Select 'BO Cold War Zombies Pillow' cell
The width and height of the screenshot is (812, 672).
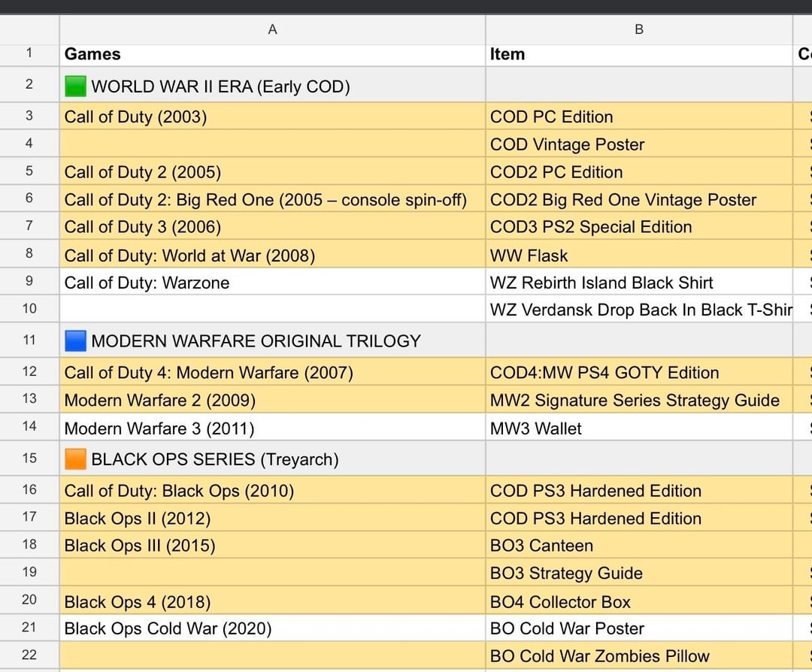[x=639, y=655]
